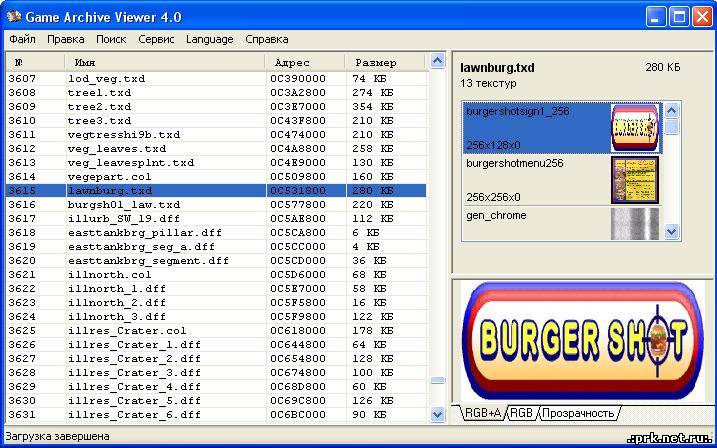
Task: Open the Правка menu
Action: [x=66, y=39]
